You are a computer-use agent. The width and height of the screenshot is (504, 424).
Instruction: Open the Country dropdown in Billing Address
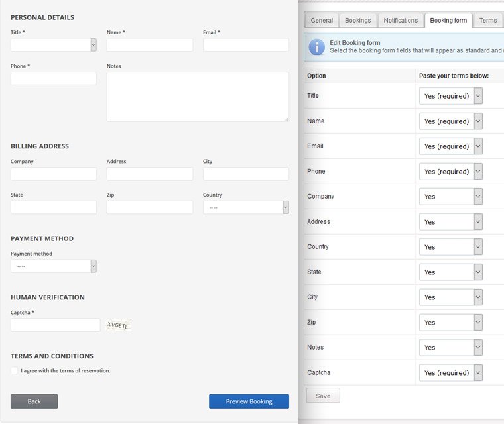tap(246, 207)
